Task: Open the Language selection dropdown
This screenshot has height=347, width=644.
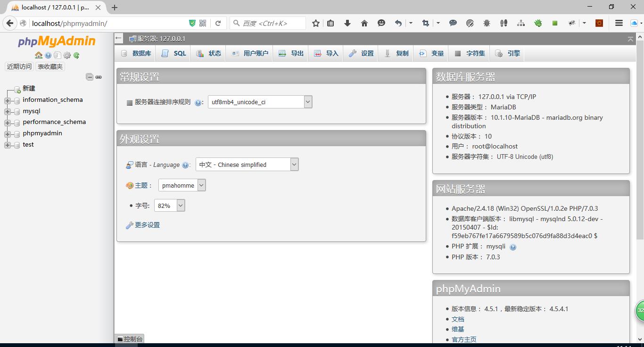Action: pyautogui.click(x=247, y=165)
